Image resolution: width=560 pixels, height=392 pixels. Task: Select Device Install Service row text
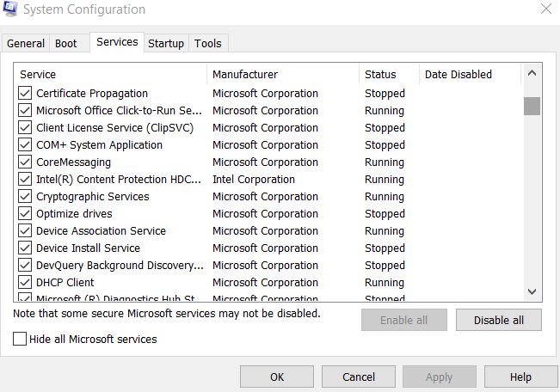[88, 248]
